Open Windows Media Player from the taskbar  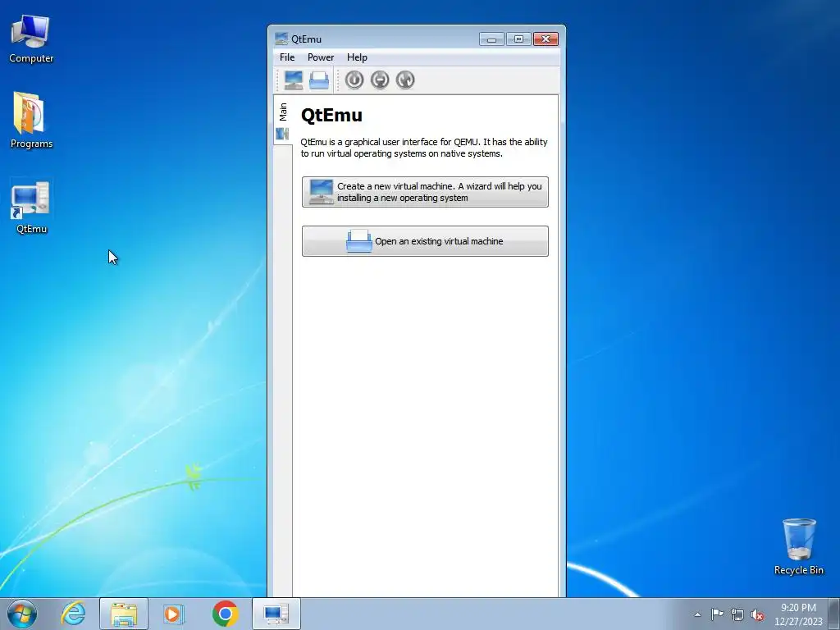click(x=174, y=614)
